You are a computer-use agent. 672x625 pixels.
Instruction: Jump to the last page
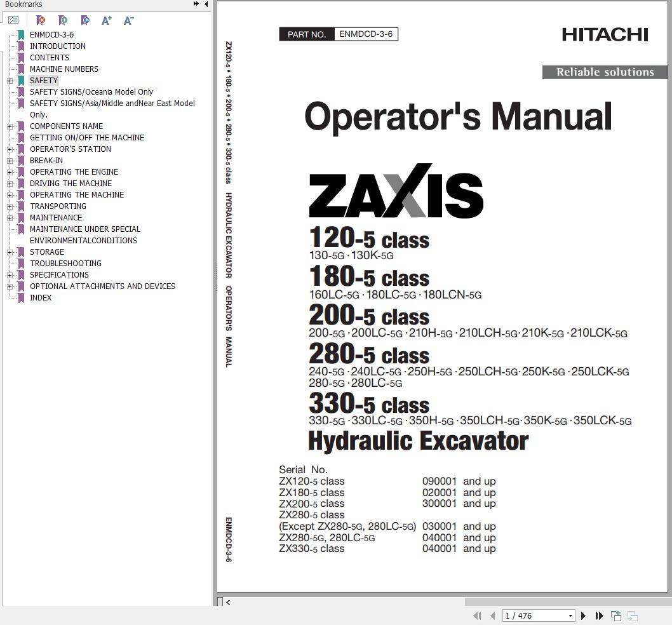pyautogui.click(x=599, y=616)
